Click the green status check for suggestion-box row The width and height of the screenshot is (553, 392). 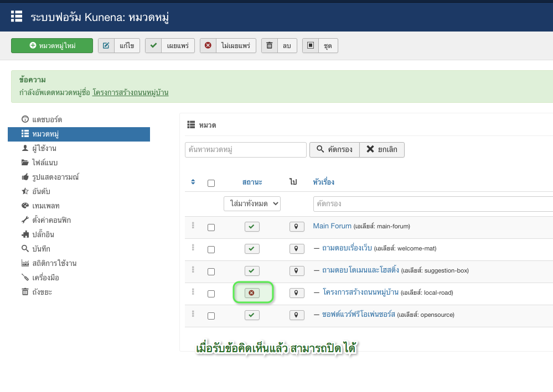point(252,270)
